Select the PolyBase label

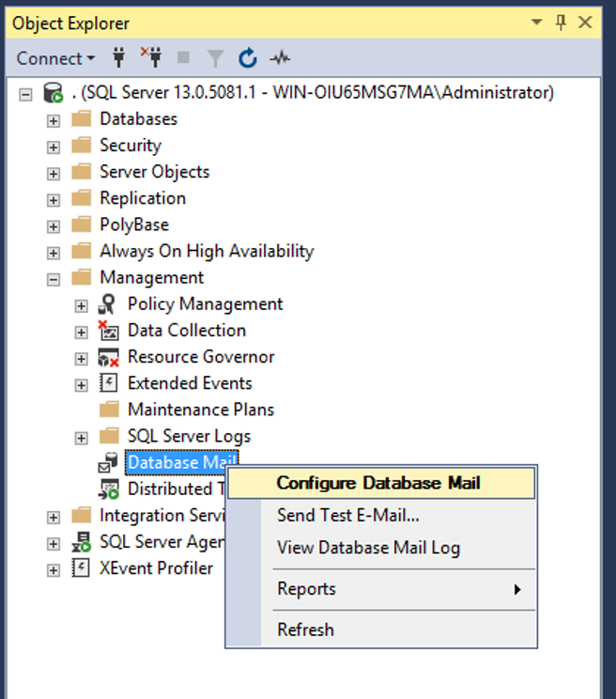click(134, 225)
